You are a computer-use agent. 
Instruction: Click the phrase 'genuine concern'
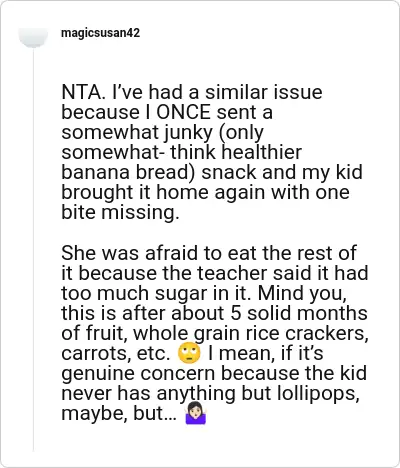[x=138, y=373]
